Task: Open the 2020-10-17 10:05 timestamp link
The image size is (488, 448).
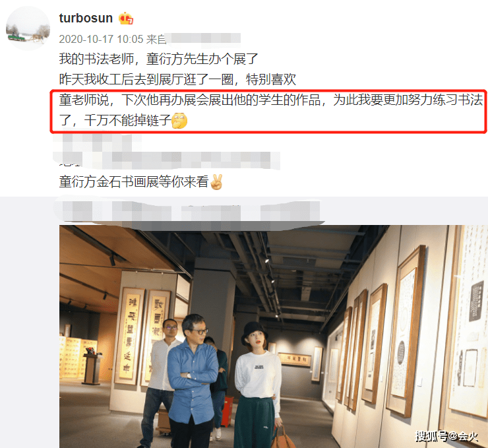Action: 101,39
